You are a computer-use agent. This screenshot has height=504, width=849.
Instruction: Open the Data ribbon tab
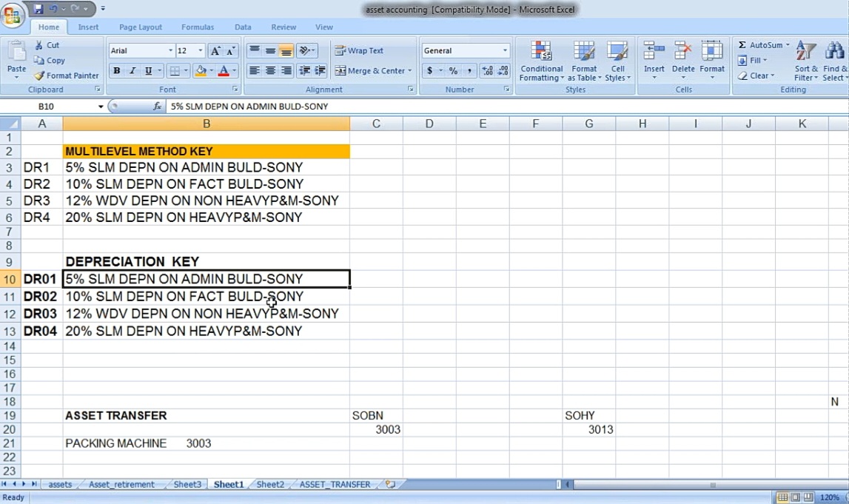[x=243, y=27]
